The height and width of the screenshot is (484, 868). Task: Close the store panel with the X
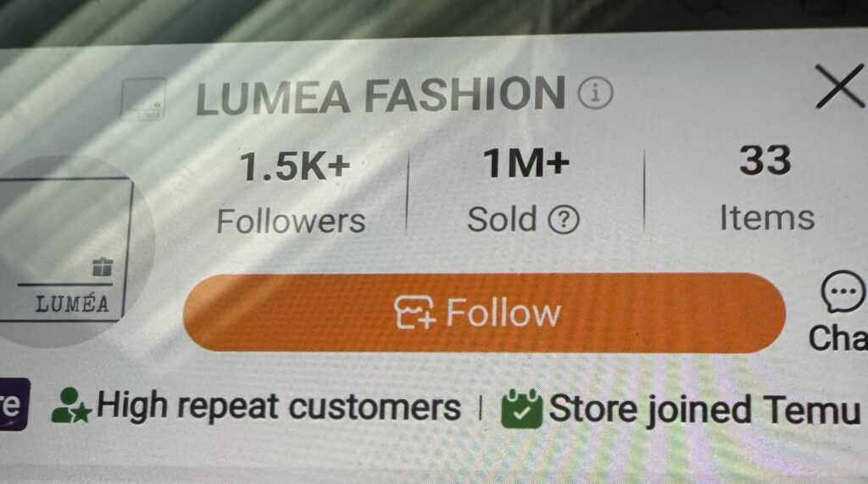point(840,86)
